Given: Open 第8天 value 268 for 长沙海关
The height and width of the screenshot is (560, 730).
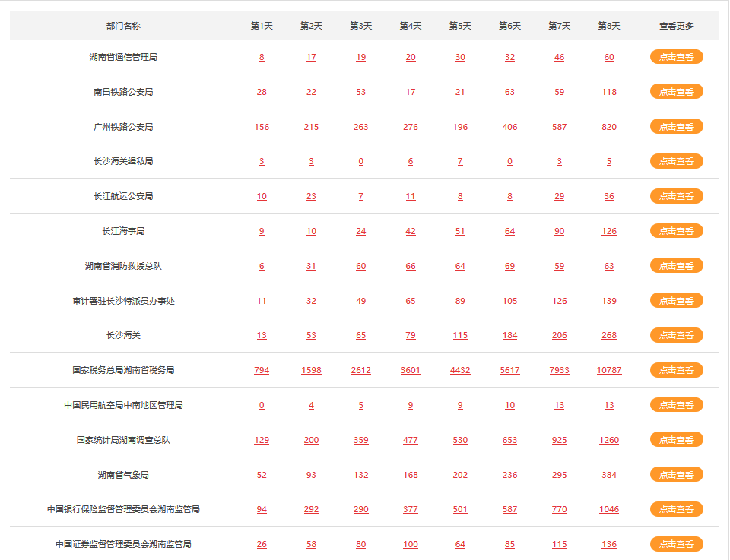Looking at the screenshot, I should point(609,335).
